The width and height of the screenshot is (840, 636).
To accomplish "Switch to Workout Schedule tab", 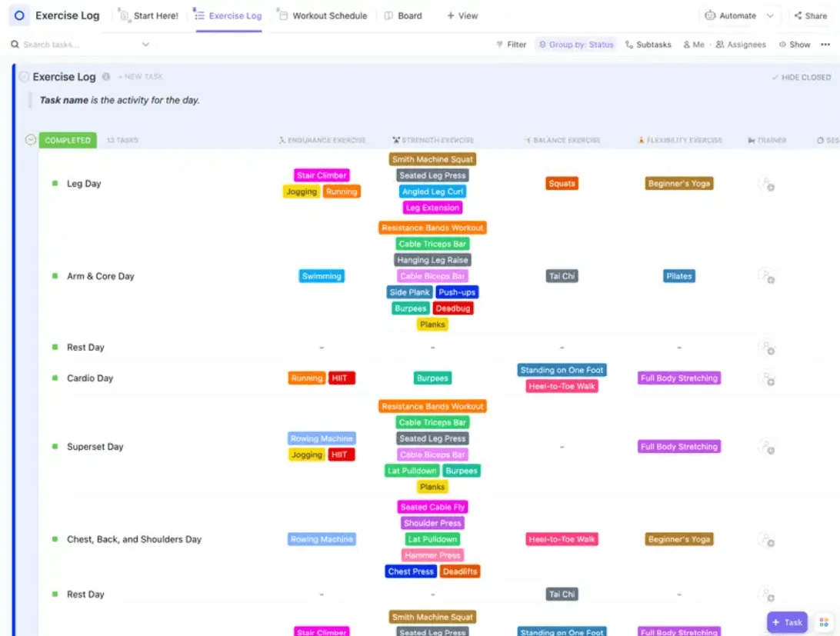I will (x=322, y=15).
